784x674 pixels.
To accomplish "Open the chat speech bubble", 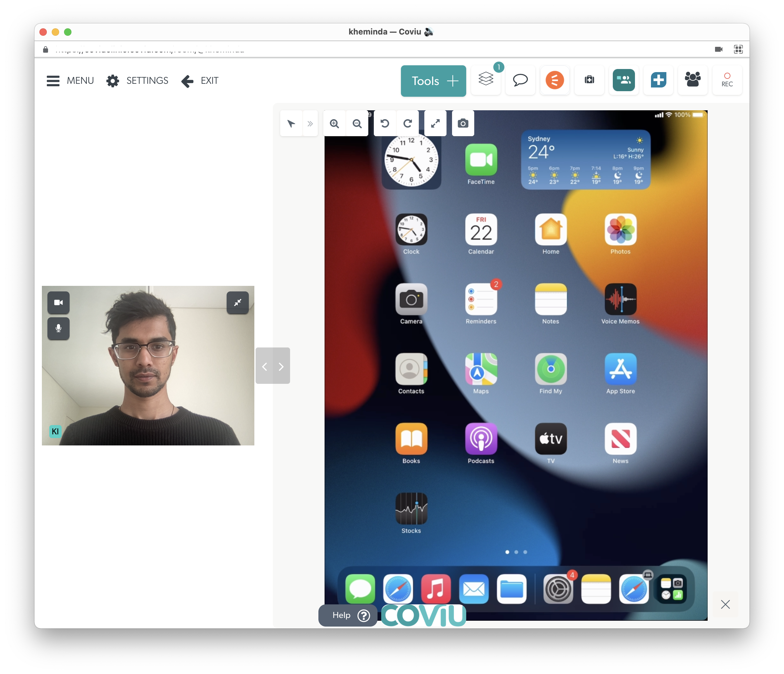I will click(520, 80).
